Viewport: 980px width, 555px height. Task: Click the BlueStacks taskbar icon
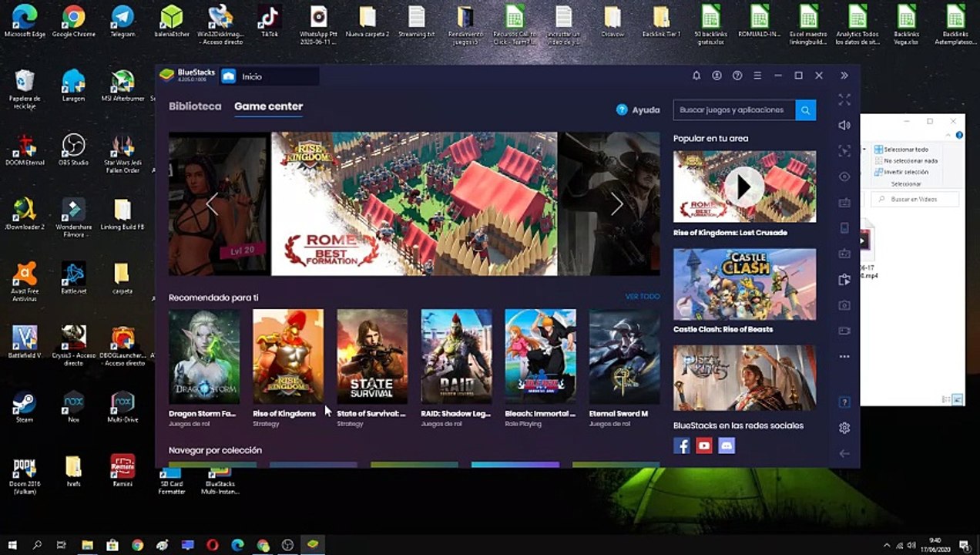point(313,545)
